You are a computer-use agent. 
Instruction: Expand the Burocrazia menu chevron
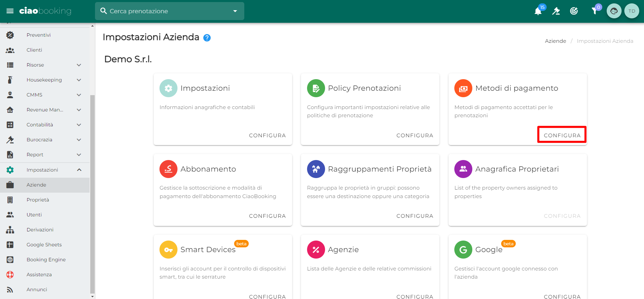tap(79, 140)
